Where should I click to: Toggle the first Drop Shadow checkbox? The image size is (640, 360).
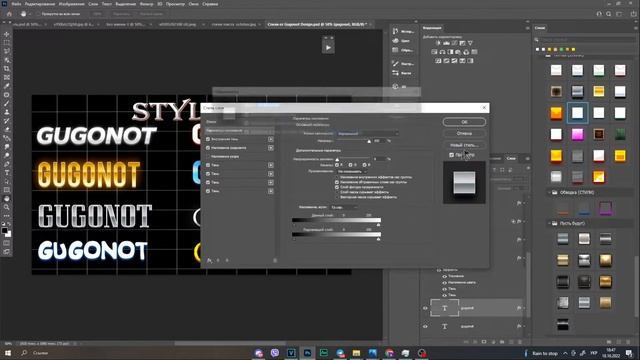(x=208, y=165)
